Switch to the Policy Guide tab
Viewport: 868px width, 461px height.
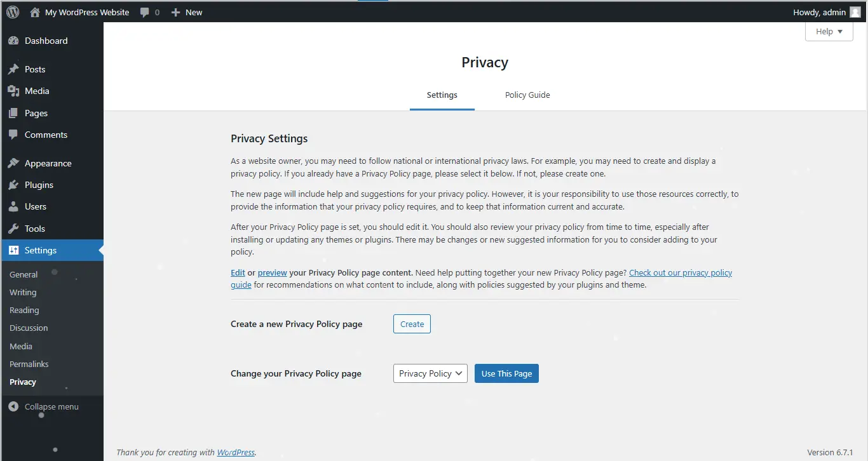(x=527, y=95)
